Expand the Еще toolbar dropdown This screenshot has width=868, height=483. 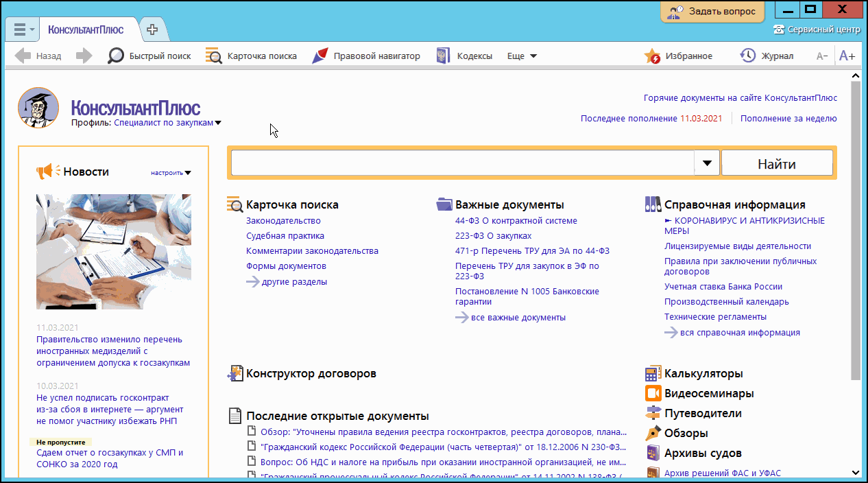click(x=522, y=56)
